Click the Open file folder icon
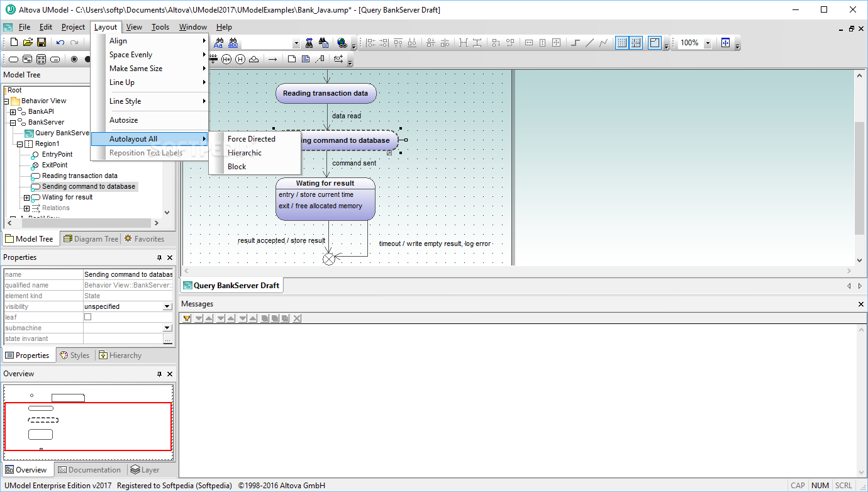 pyautogui.click(x=28, y=42)
